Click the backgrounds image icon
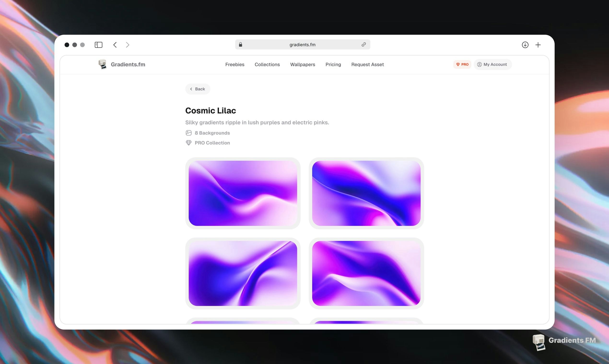609x364 pixels. (189, 133)
